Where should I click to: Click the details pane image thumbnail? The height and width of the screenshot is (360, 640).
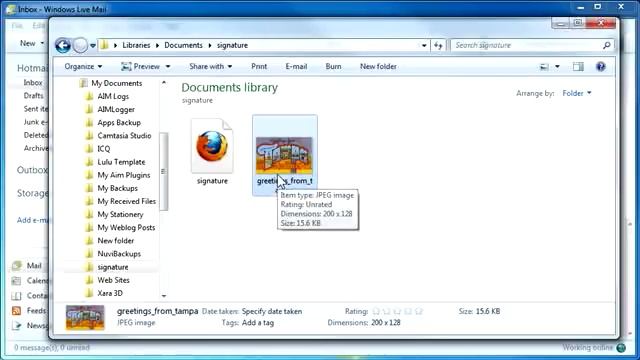click(x=85, y=317)
